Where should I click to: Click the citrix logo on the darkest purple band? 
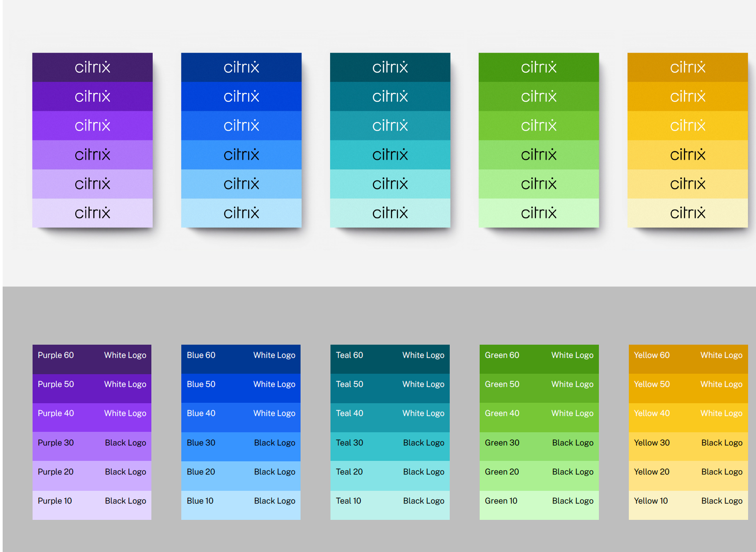point(92,67)
